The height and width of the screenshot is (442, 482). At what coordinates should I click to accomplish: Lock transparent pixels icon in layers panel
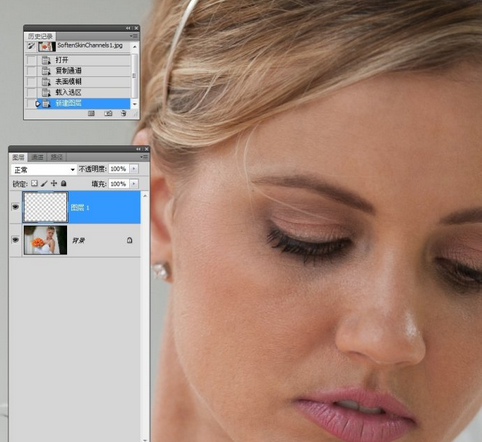(34, 183)
